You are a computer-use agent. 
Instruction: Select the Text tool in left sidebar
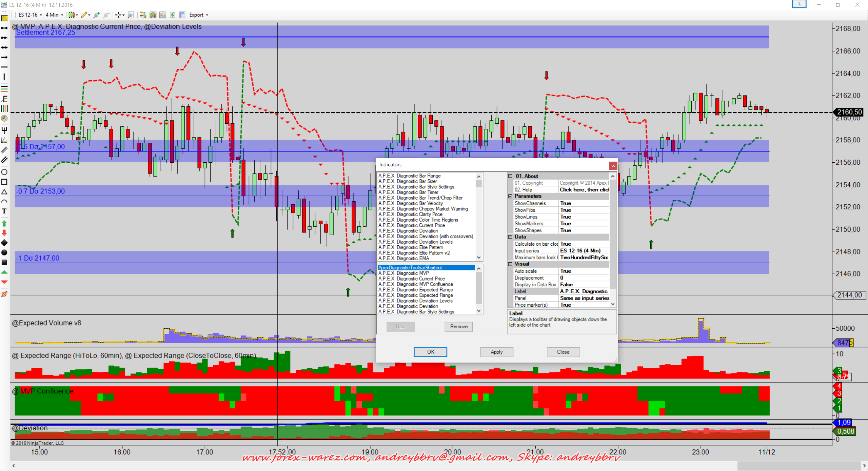(x=4, y=211)
